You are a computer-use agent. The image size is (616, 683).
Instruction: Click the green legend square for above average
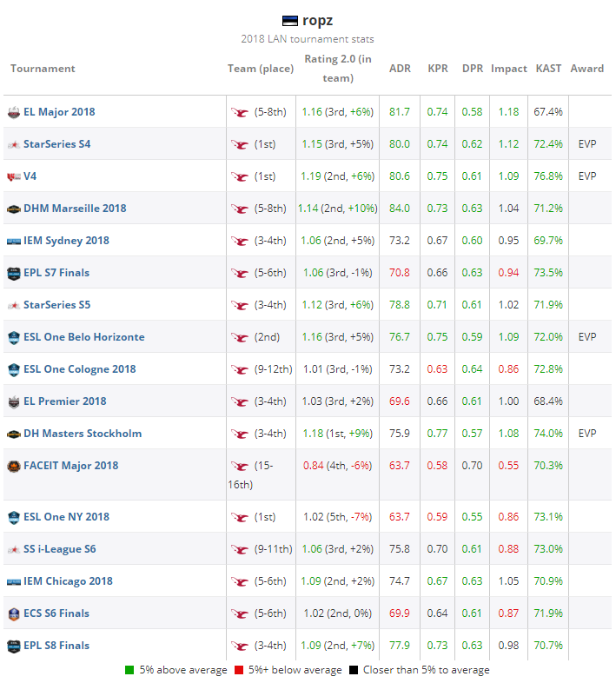(130, 670)
